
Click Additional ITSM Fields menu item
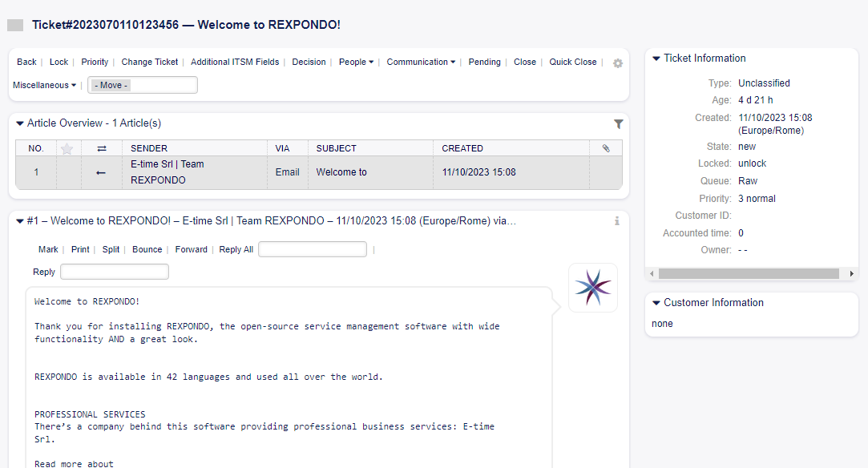click(235, 62)
